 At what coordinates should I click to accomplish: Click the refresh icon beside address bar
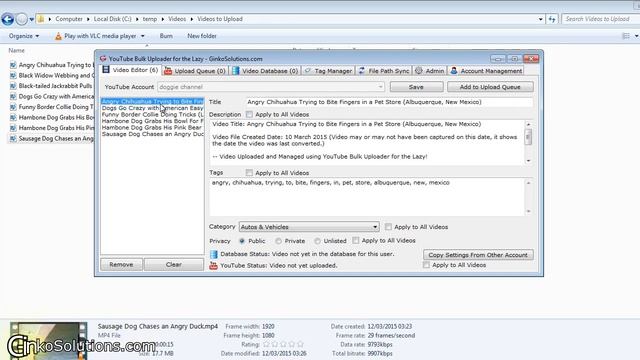[x=552, y=19]
